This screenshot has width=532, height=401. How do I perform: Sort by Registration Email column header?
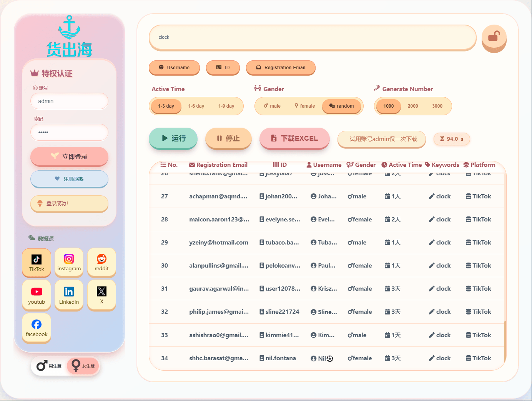[x=218, y=165]
